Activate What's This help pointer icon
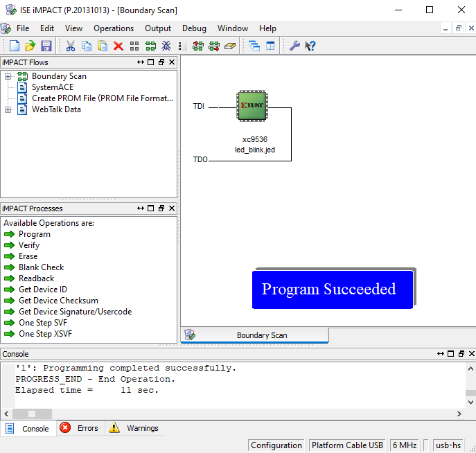The image size is (476, 453). [310, 46]
